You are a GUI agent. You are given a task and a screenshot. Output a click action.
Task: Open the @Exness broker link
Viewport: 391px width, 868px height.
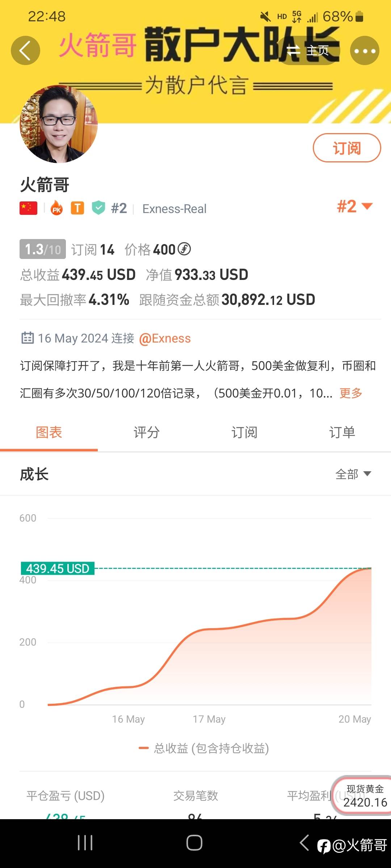coord(165,339)
